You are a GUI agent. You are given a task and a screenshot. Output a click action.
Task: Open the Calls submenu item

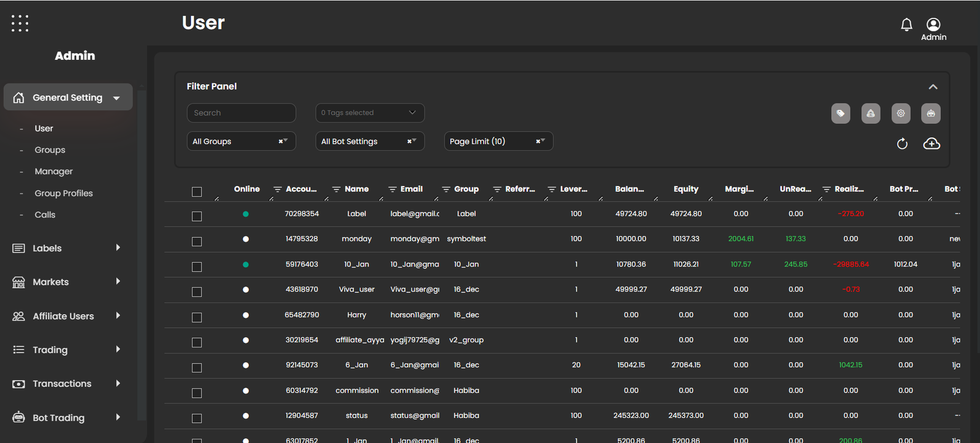(x=45, y=215)
